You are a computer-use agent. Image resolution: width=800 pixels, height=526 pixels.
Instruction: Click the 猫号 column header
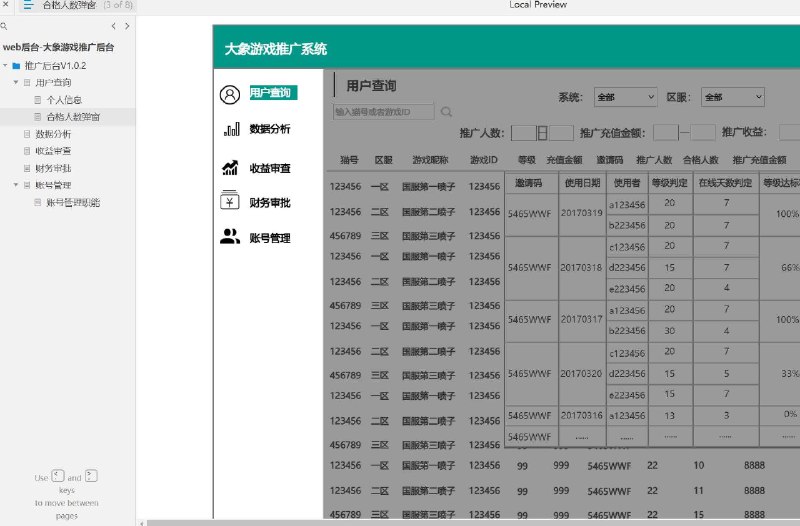pyautogui.click(x=349, y=160)
